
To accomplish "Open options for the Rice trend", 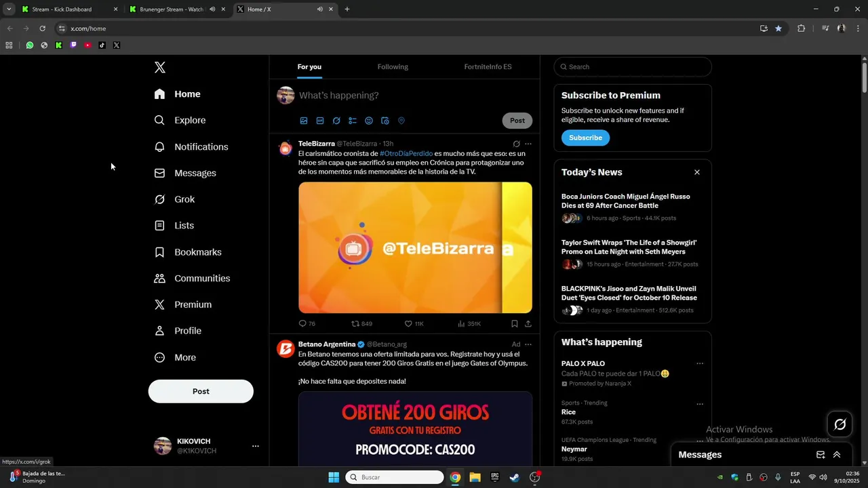I will pyautogui.click(x=700, y=405).
